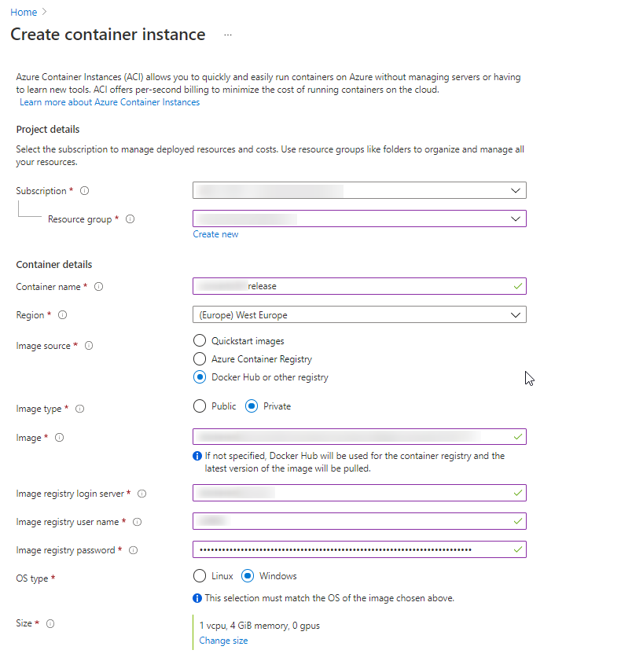
Task: Click the Change size link
Action: (223, 641)
